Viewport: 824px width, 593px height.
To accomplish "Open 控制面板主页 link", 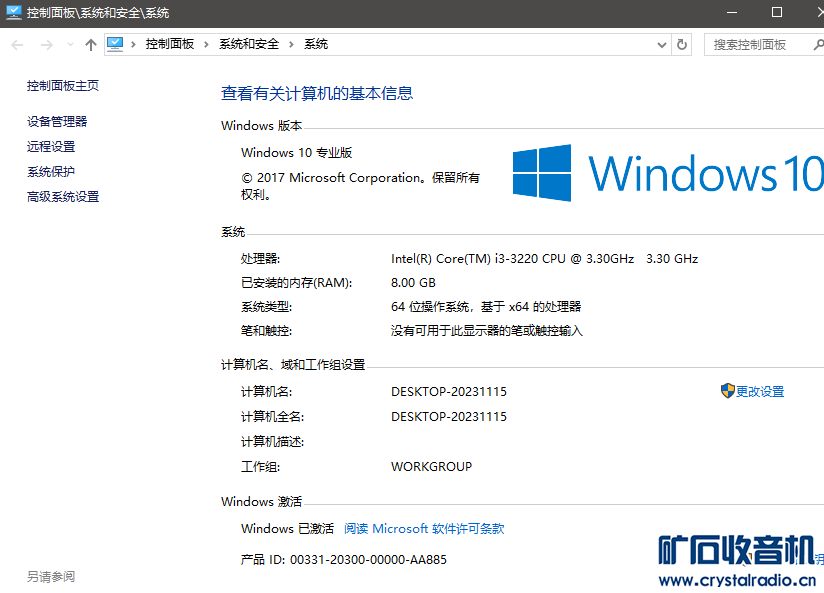I will (x=63, y=86).
